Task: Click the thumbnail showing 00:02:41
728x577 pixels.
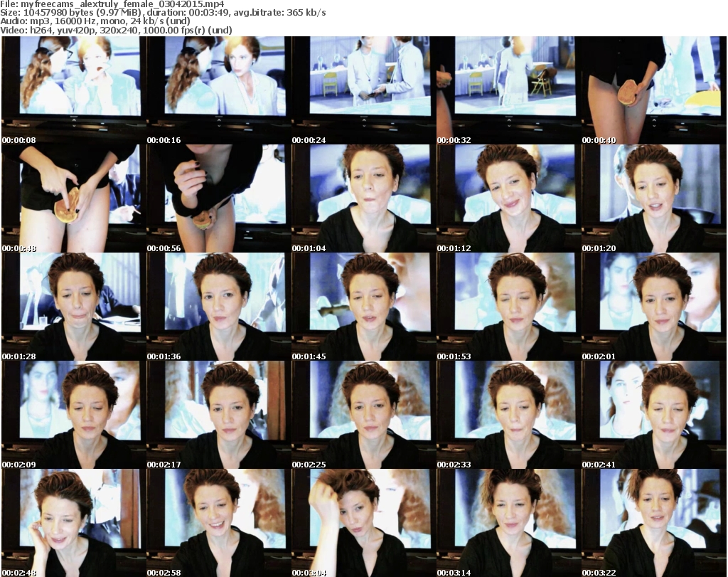Action: (654, 415)
